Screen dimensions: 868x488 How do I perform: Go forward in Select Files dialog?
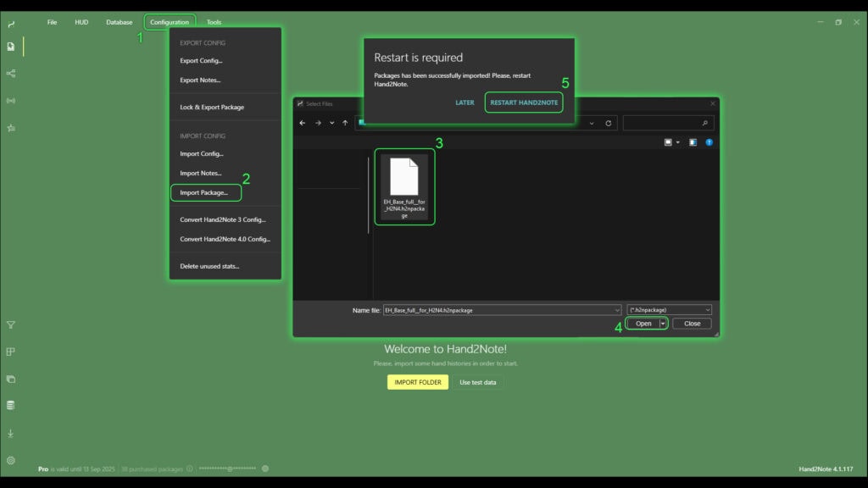pyautogui.click(x=318, y=123)
